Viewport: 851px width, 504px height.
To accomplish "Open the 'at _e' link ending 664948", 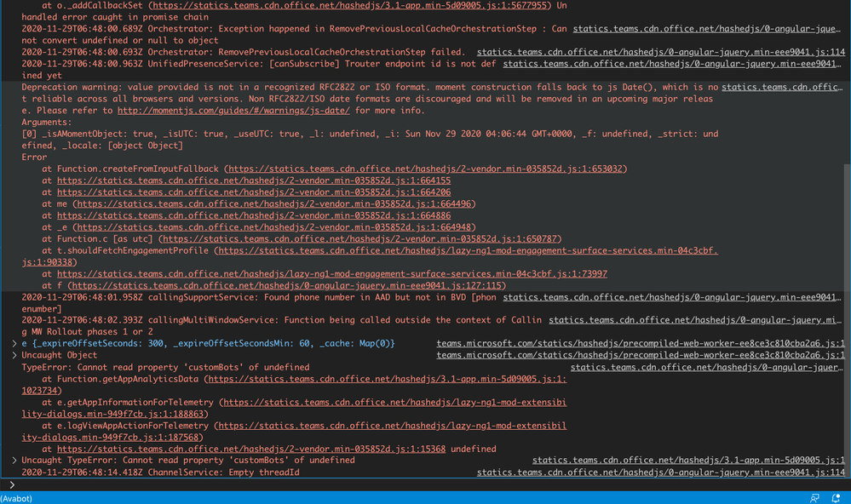I will (274, 227).
